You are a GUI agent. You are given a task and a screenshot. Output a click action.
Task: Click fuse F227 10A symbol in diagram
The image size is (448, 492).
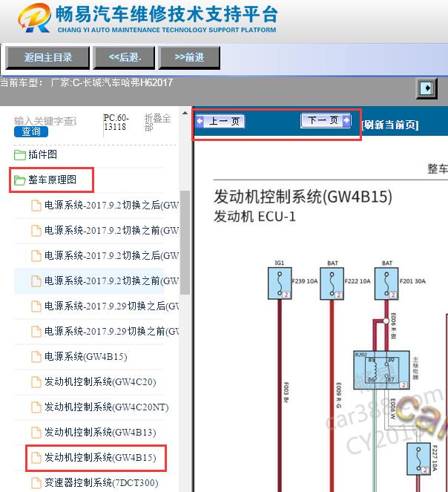pos(418,459)
